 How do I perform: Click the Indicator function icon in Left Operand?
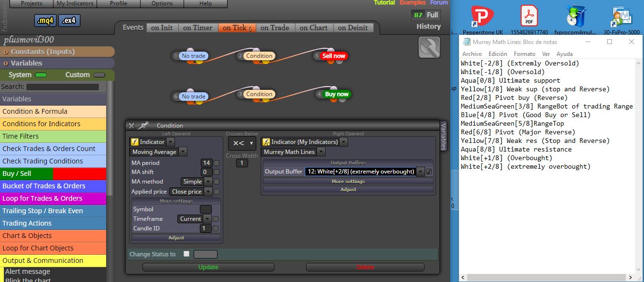134,142
